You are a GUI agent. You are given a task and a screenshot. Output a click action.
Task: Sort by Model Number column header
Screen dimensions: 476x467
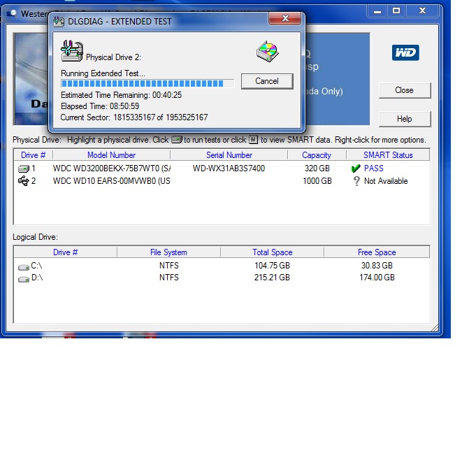[x=111, y=155]
